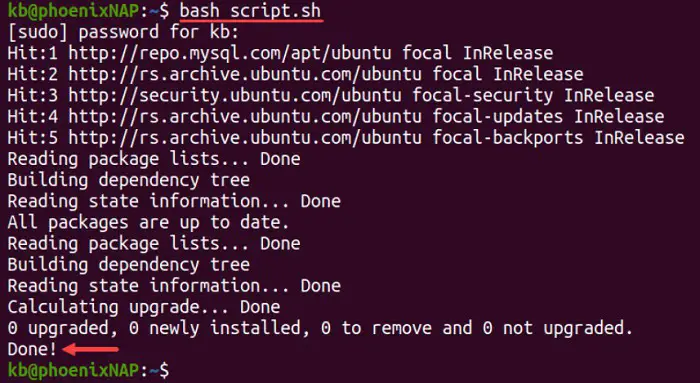Click the focal-updates archive URL line
Viewport: 700px width, 383px height.
[336, 117]
